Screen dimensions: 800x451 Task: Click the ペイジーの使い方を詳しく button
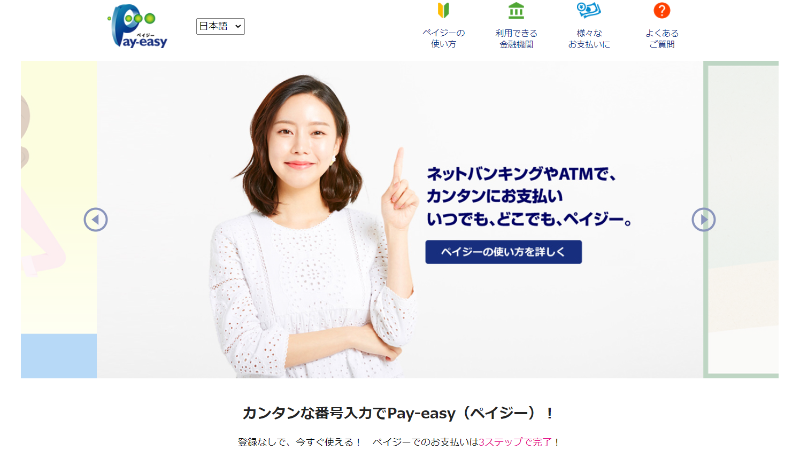504,252
